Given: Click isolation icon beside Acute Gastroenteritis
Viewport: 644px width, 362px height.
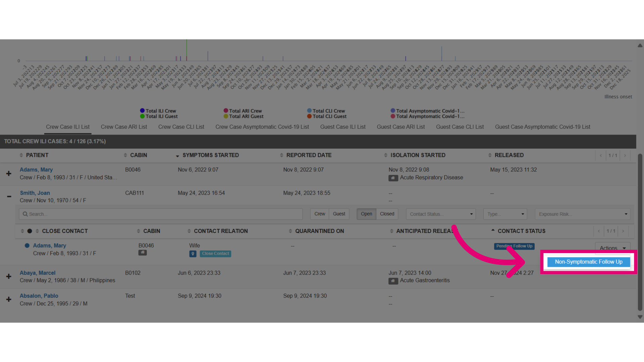Looking at the screenshot, I should click(393, 281).
